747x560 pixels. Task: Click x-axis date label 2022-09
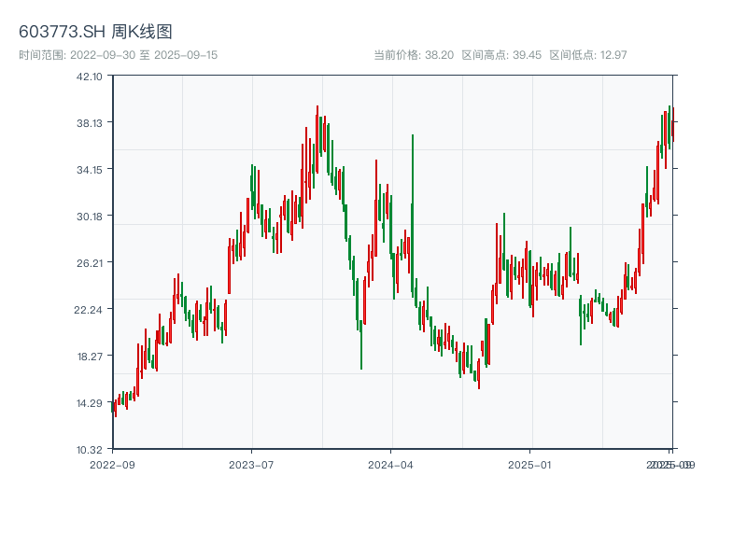point(112,465)
